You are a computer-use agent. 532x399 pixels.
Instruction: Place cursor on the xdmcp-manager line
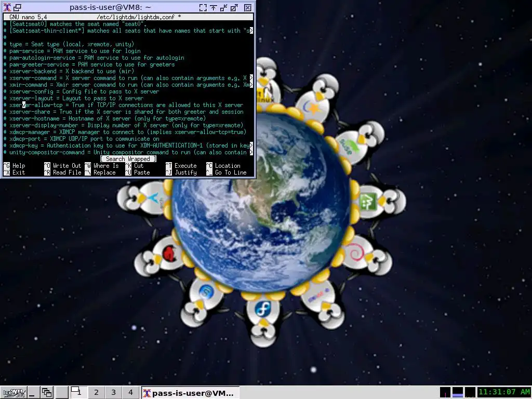coord(125,132)
